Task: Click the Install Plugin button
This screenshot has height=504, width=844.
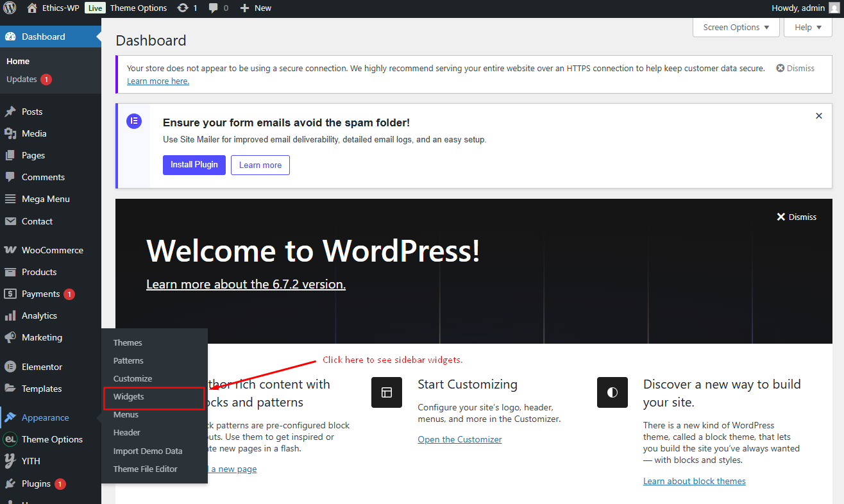Action: pos(194,165)
